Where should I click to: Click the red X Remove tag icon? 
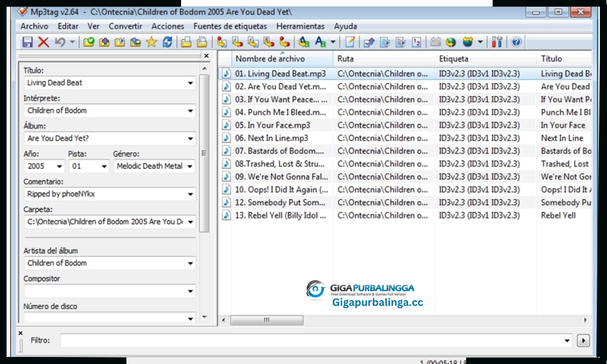click(44, 42)
